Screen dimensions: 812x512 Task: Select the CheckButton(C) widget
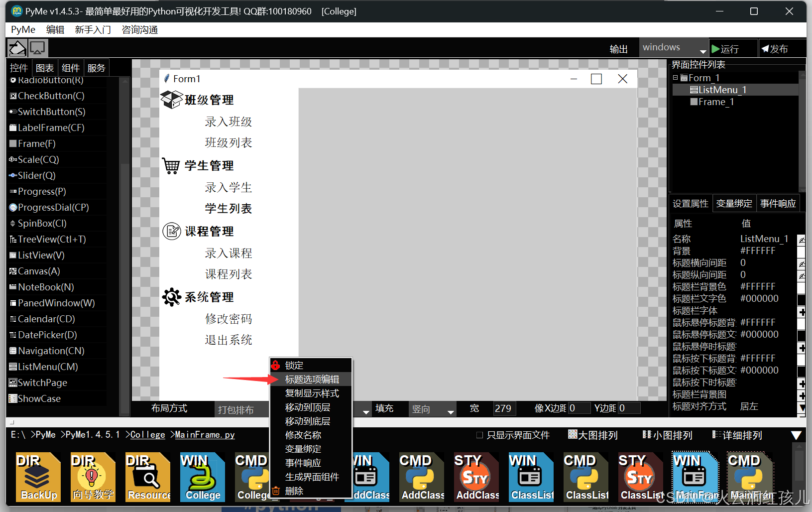click(x=47, y=96)
